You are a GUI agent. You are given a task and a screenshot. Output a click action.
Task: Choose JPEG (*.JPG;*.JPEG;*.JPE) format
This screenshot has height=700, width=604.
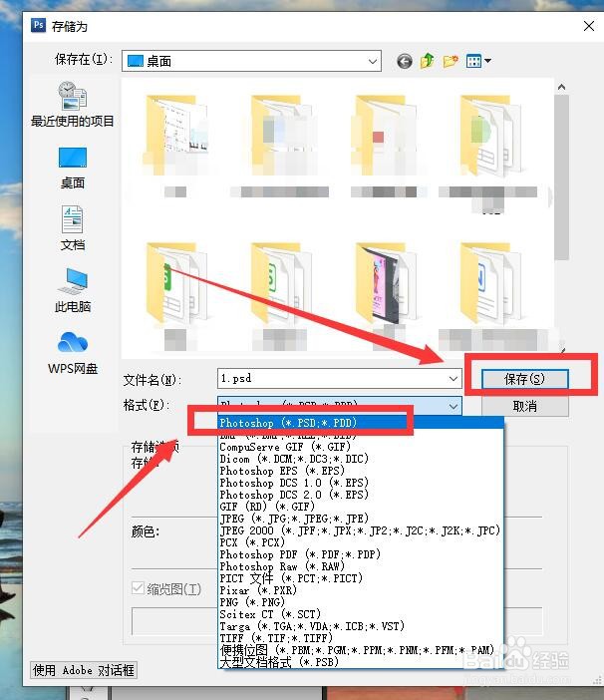click(x=361, y=519)
